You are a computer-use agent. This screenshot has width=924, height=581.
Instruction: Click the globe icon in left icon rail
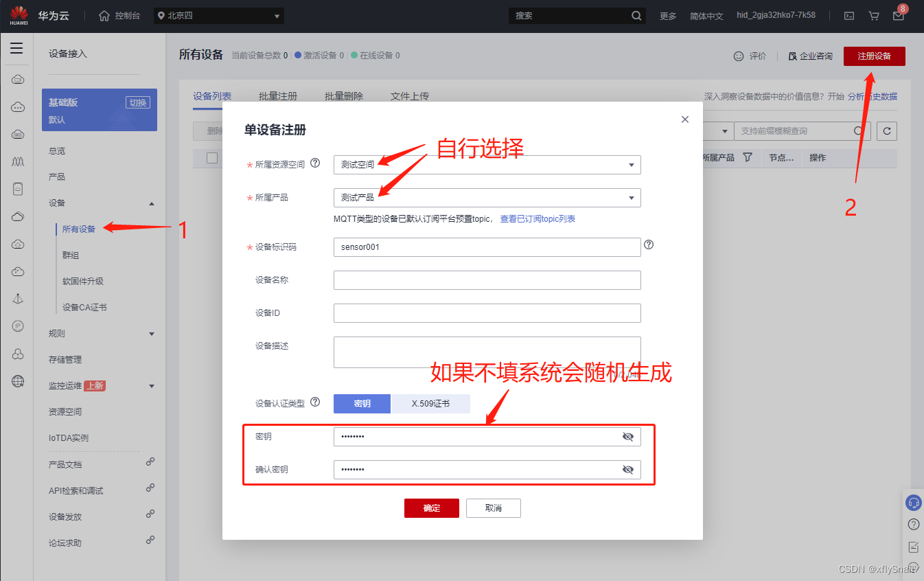point(18,381)
